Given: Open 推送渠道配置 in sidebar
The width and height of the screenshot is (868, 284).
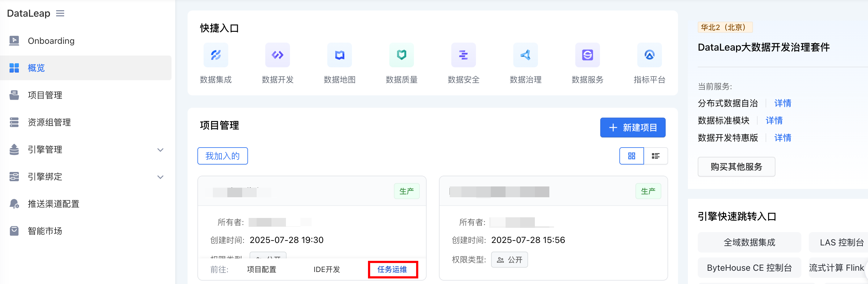Looking at the screenshot, I should pyautogui.click(x=86, y=204).
